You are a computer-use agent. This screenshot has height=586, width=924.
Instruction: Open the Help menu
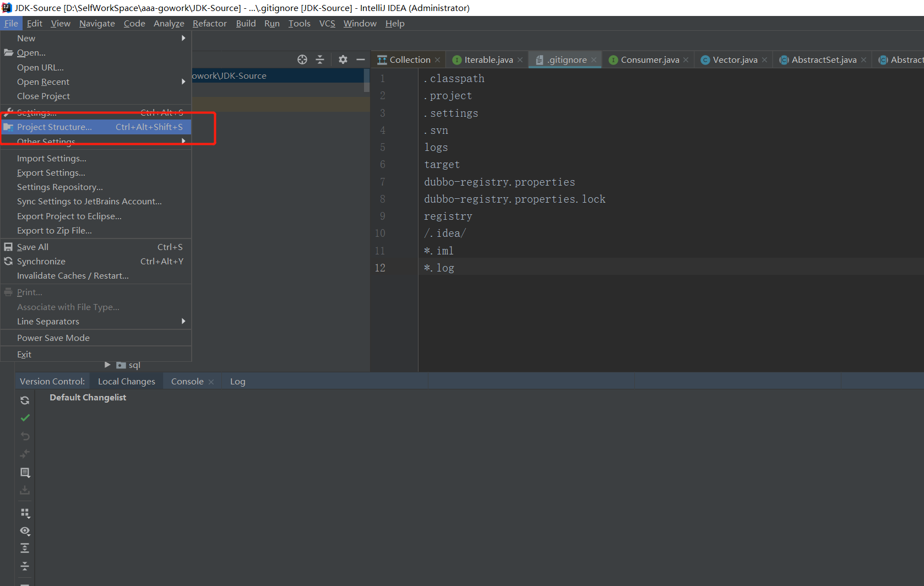(395, 23)
